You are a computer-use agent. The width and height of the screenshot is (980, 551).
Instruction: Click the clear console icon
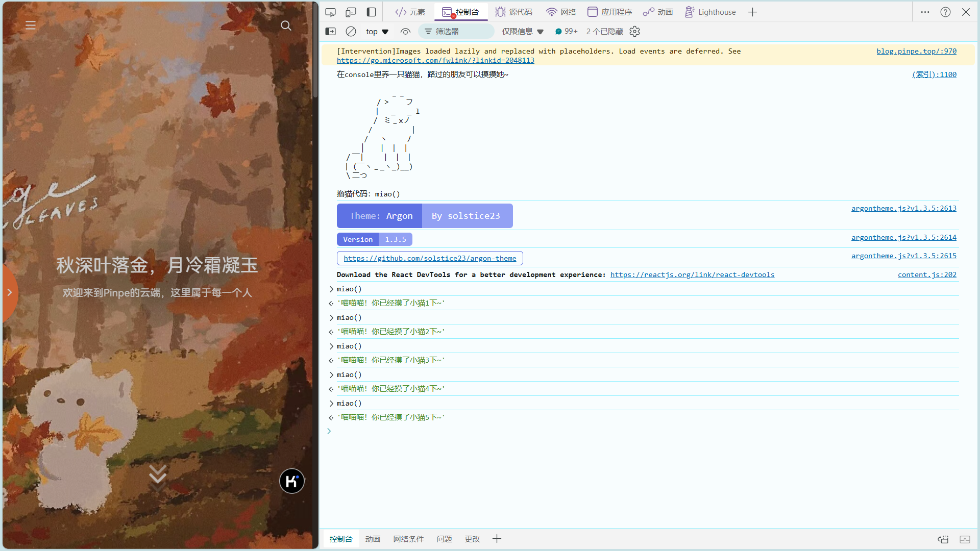click(351, 32)
